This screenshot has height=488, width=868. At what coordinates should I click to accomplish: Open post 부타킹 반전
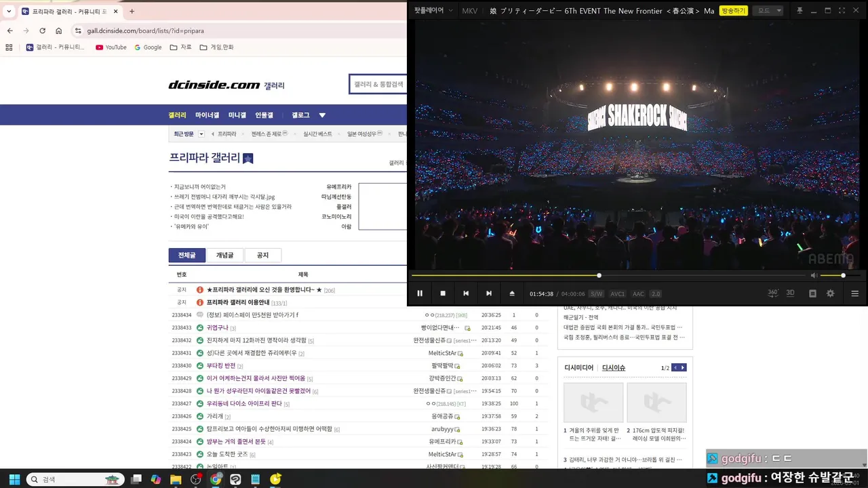point(221,365)
